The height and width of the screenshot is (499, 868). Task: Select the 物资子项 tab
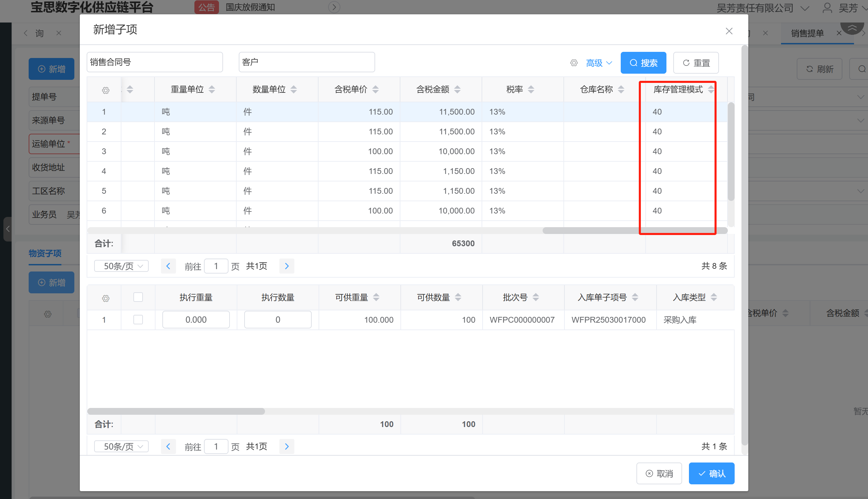click(45, 253)
